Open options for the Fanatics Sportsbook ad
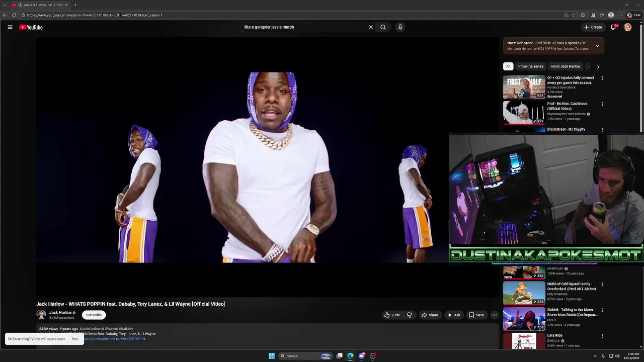 [602, 78]
